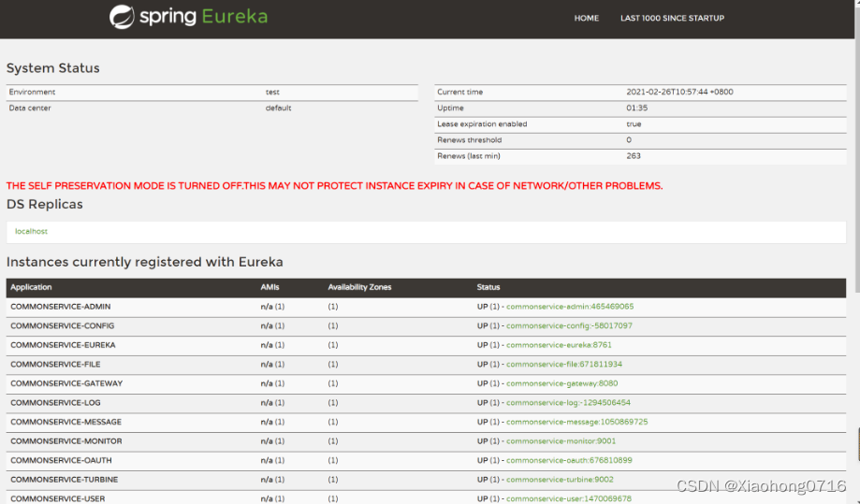Click the Status column header
Viewport: 860px width, 504px height.
[488, 287]
